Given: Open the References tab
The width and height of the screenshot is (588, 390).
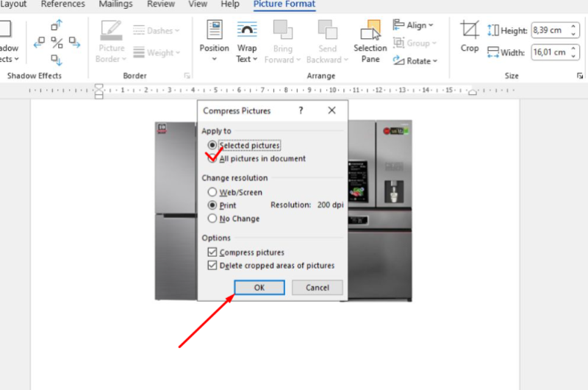Looking at the screenshot, I should 63,4.
